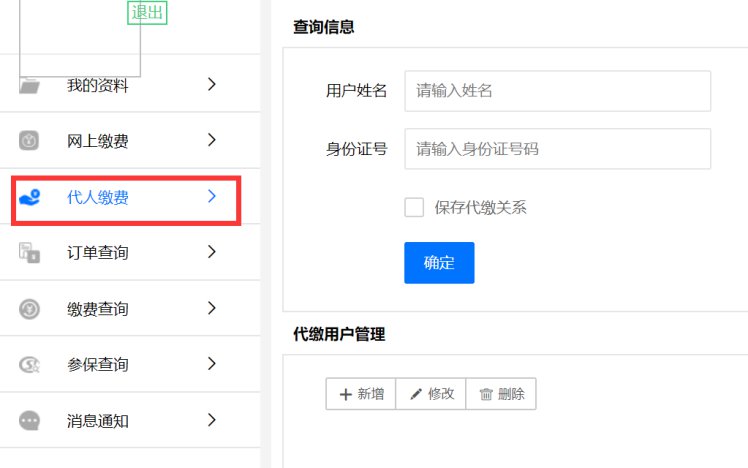Expand the 消息通知 chevron arrow
This screenshot has height=468, width=748.
pyautogui.click(x=211, y=421)
